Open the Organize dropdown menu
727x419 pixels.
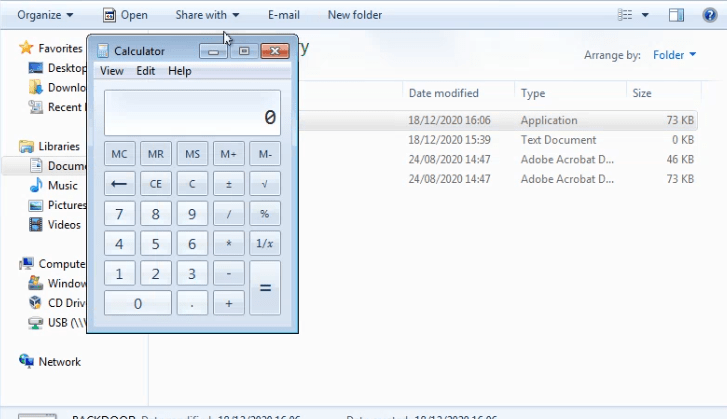coord(45,15)
